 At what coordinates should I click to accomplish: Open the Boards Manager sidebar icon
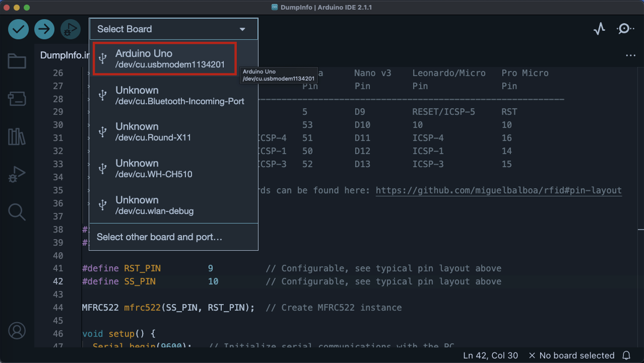(x=17, y=99)
